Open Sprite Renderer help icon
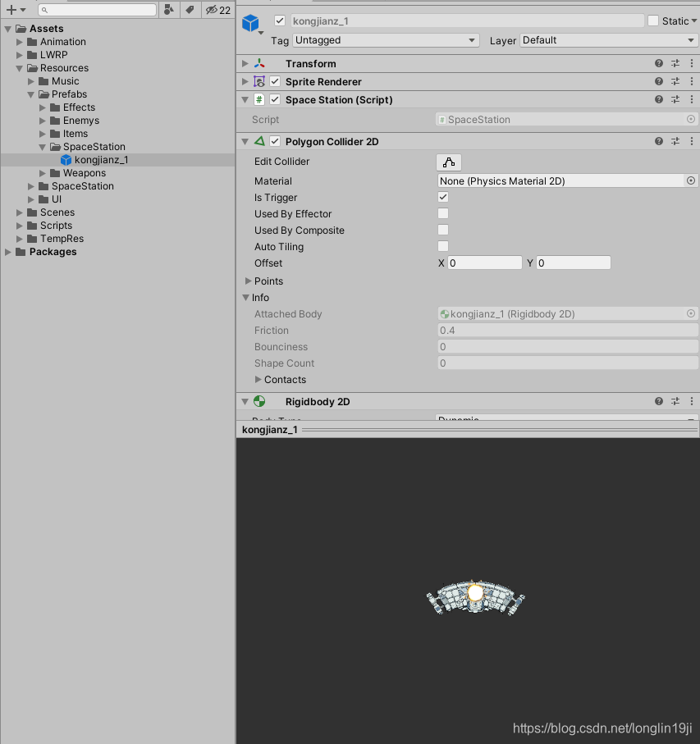Viewport: 700px width, 744px height. (659, 81)
